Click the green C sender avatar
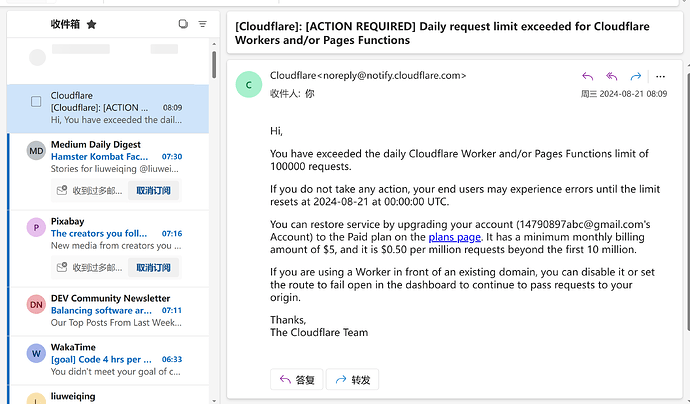690x404 pixels. [x=249, y=84]
